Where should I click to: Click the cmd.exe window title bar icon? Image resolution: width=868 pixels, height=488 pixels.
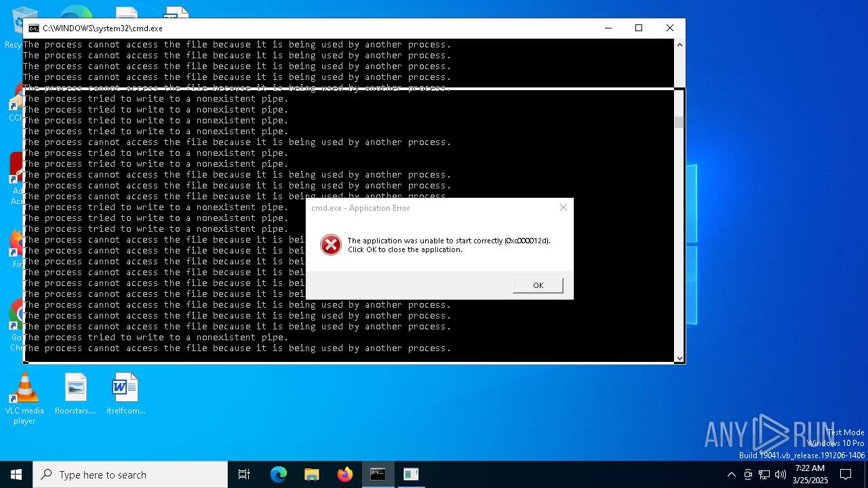pos(33,28)
